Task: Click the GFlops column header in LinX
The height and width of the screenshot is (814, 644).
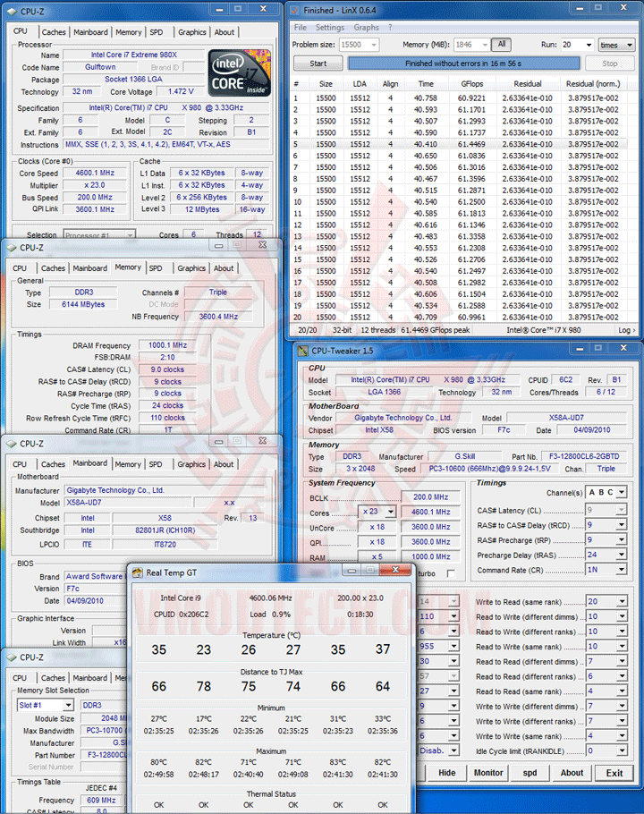Action: [x=471, y=83]
